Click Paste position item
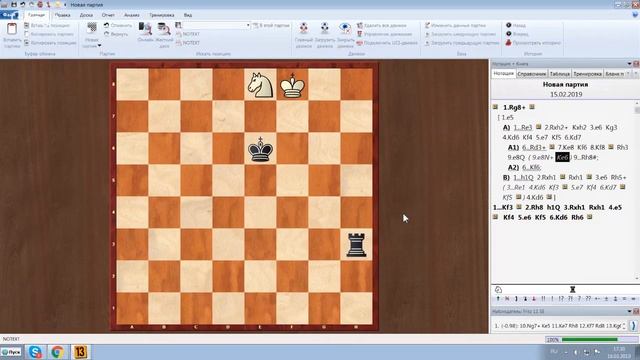Viewport: 640px width, 360px height. [x=47, y=25]
